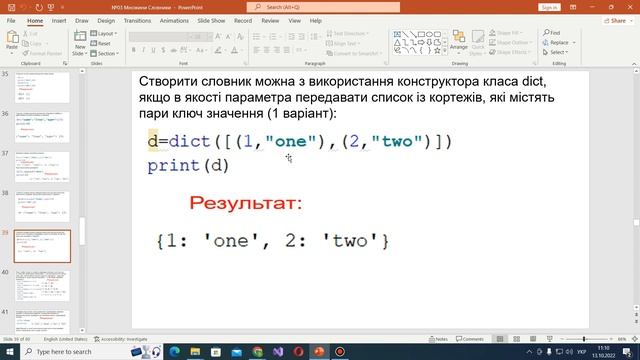The width and height of the screenshot is (640, 360).
Task: Expand the Shapes gallery More arrow
Action: point(445,51)
